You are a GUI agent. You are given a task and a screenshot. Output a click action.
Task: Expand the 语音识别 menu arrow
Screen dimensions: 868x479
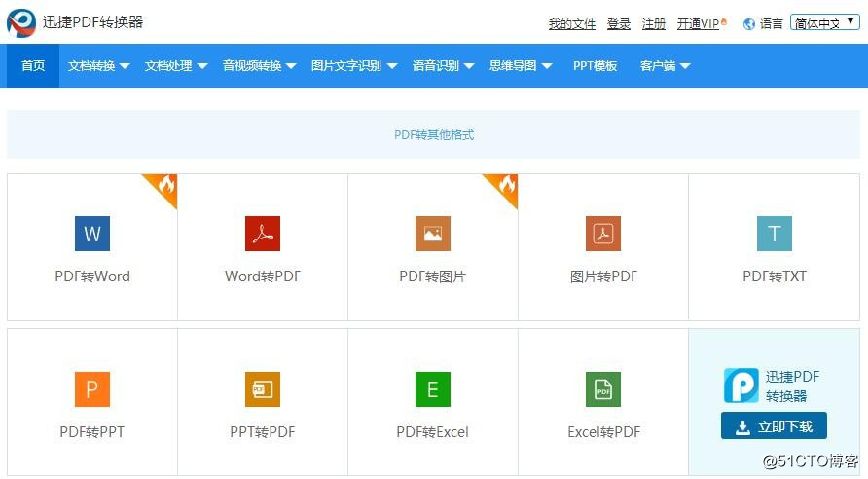pos(469,66)
